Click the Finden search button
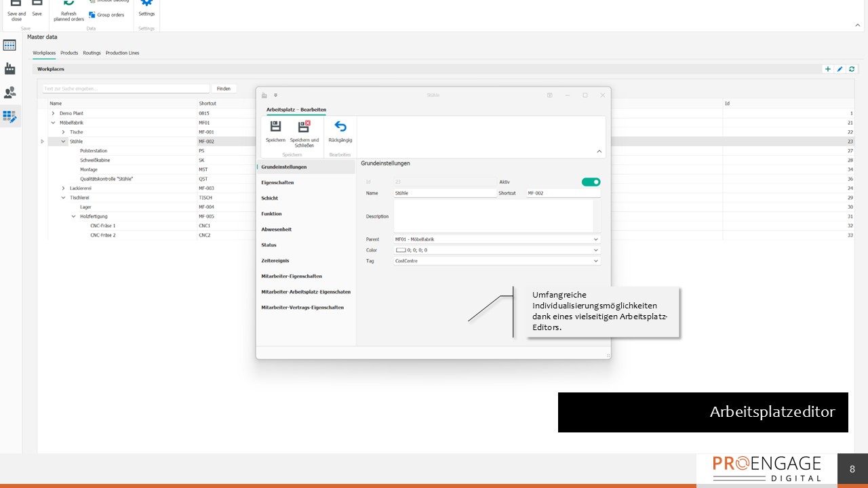 pos(224,88)
